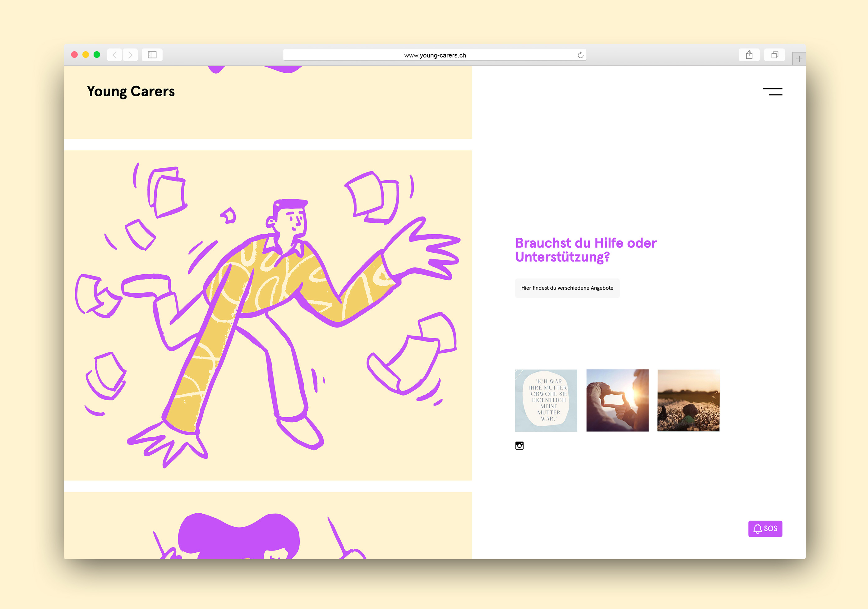This screenshot has width=868, height=609.
Task: Click the Safari back arrow button
Action: coord(114,55)
